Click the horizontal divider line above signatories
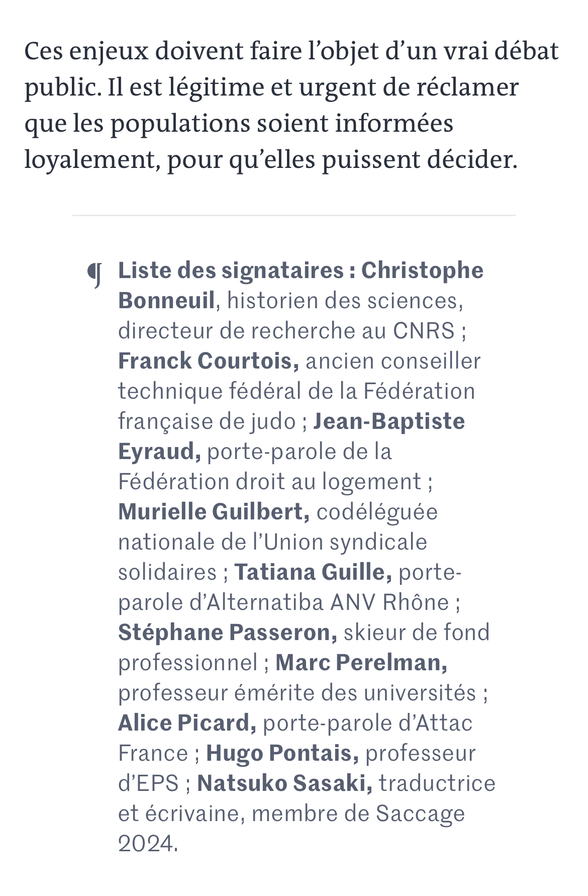Viewport: 588px width, 896px height. (x=293, y=215)
